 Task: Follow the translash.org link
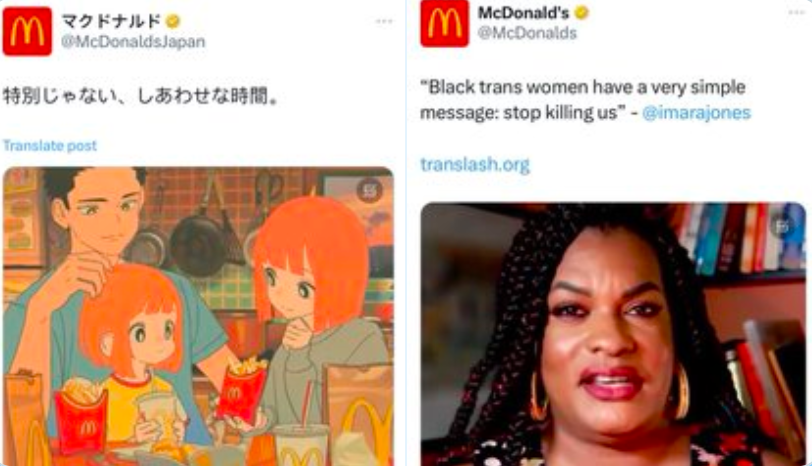point(475,165)
